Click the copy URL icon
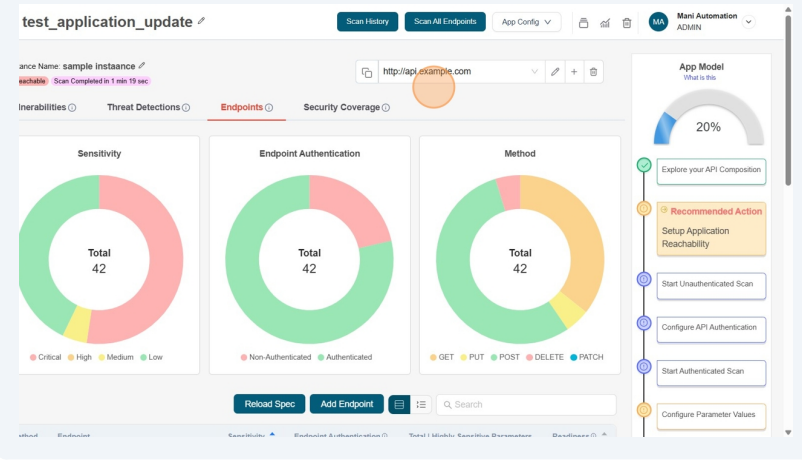This screenshot has width=802, height=462. [367, 72]
